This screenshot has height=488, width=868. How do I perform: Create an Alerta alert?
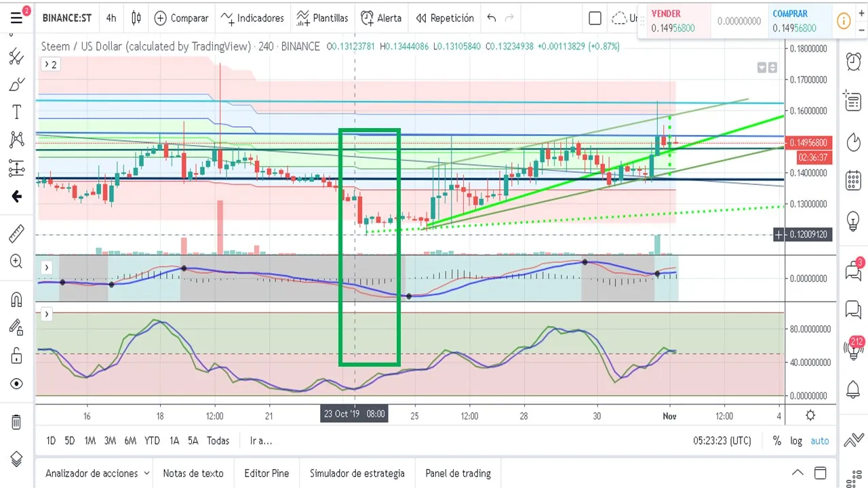(x=381, y=18)
